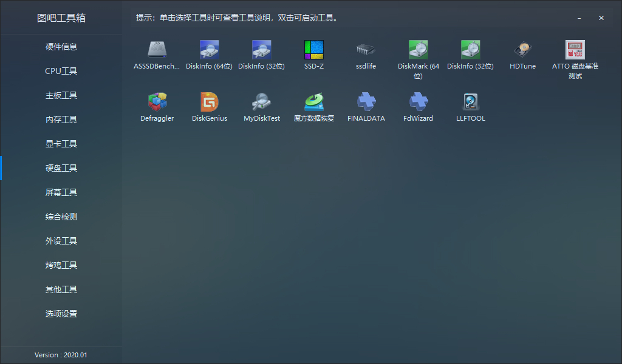Open the 外设工具 category

61,241
